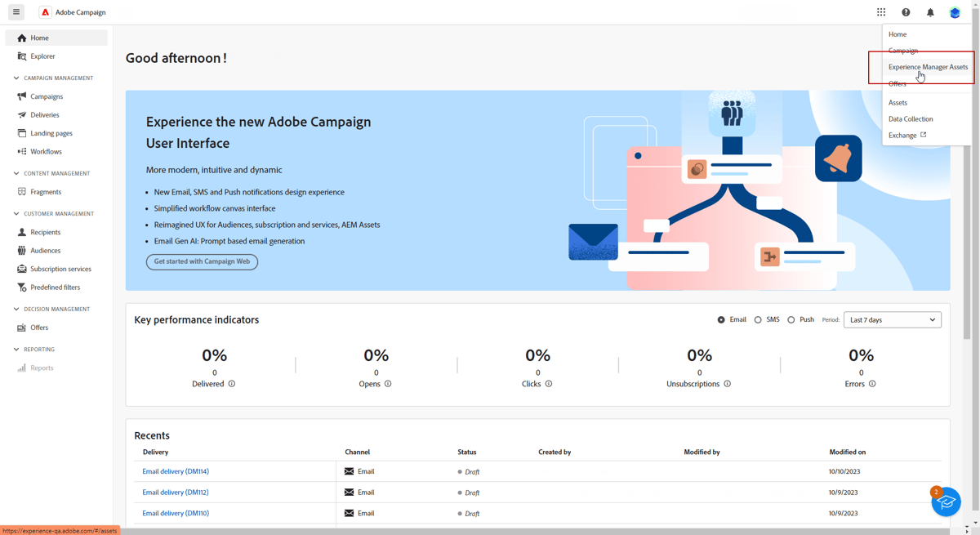
Task: Click the Delivered info icon
Action: click(x=232, y=384)
